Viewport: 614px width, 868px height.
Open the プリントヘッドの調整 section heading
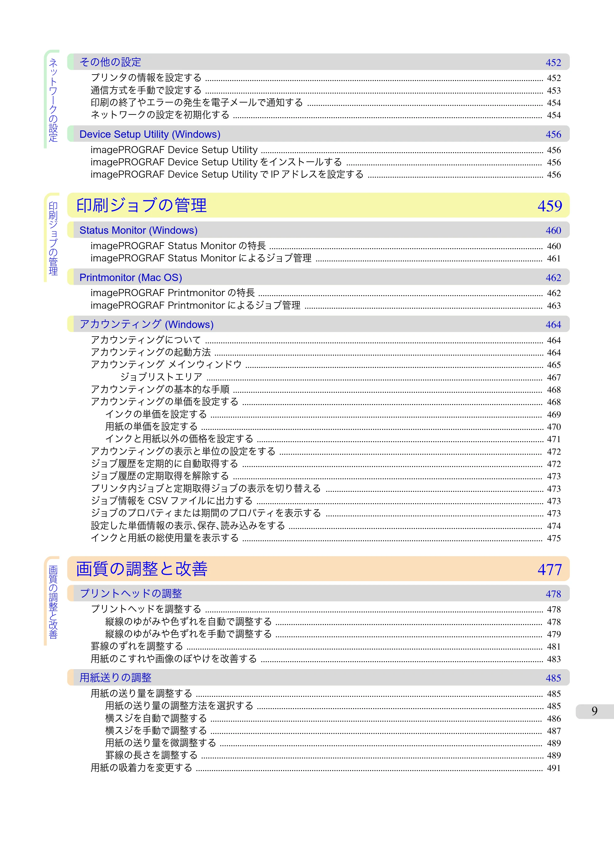318,593
